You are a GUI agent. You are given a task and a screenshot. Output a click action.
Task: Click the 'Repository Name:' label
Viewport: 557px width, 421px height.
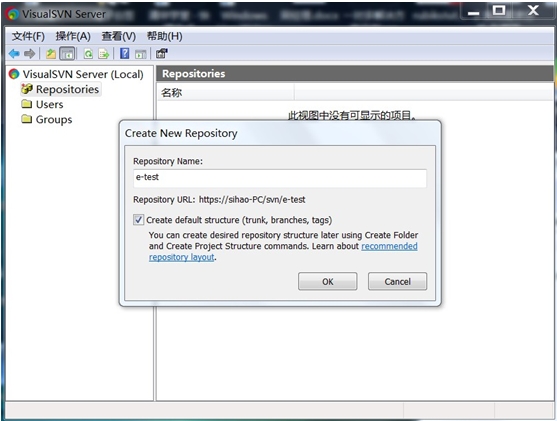[x=168, y=161]
